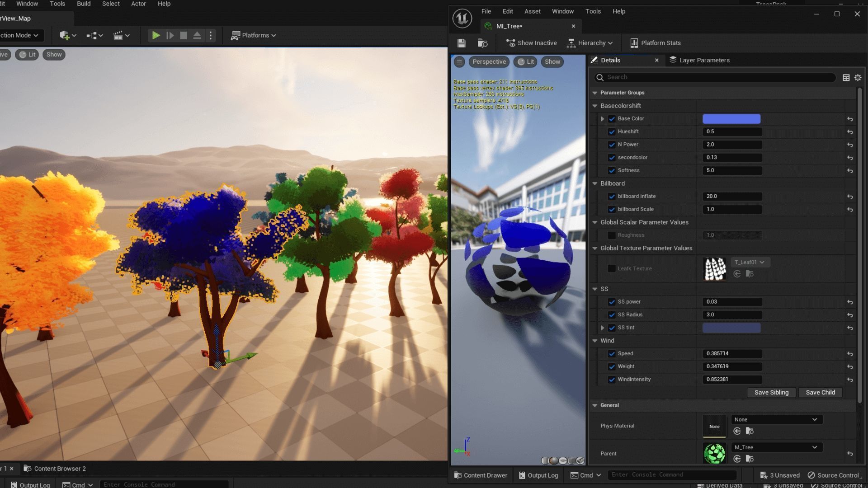Open the play options three-dot menu

tap(211, 35)
